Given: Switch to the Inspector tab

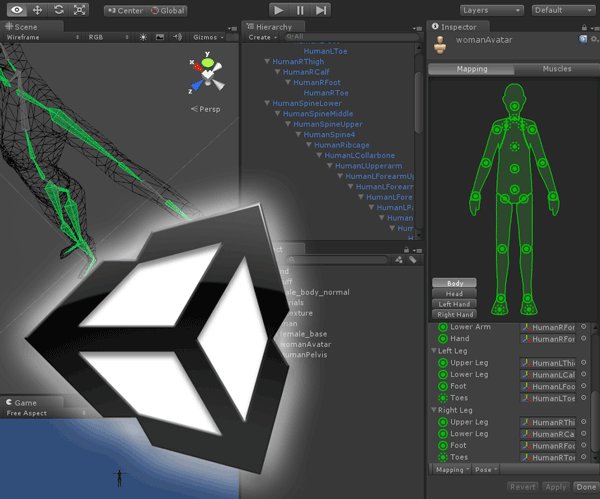Looking at the screenshot, I should (458, 27).
